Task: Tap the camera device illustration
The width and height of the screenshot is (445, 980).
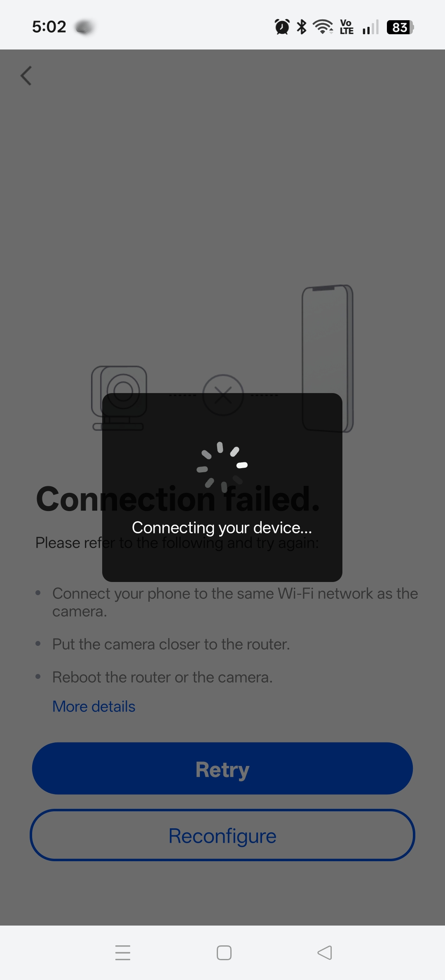Action: click(119, 398)
